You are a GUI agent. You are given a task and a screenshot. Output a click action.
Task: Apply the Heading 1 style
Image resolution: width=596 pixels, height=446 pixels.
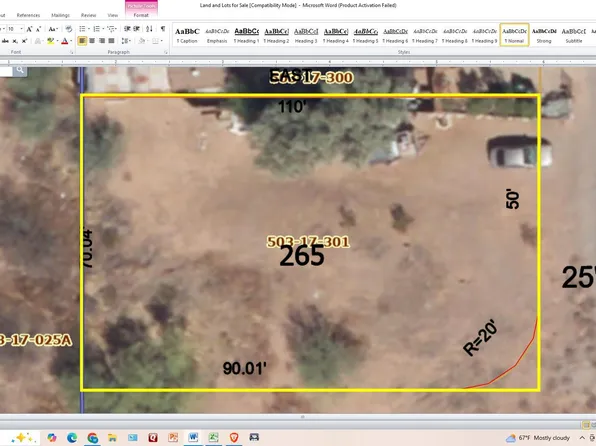click(x=246, y=35)
